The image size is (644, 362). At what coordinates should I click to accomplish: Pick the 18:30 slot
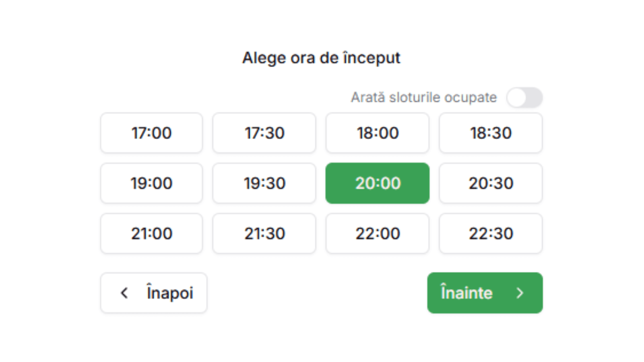pyautogui.click(x=491, y=133)
